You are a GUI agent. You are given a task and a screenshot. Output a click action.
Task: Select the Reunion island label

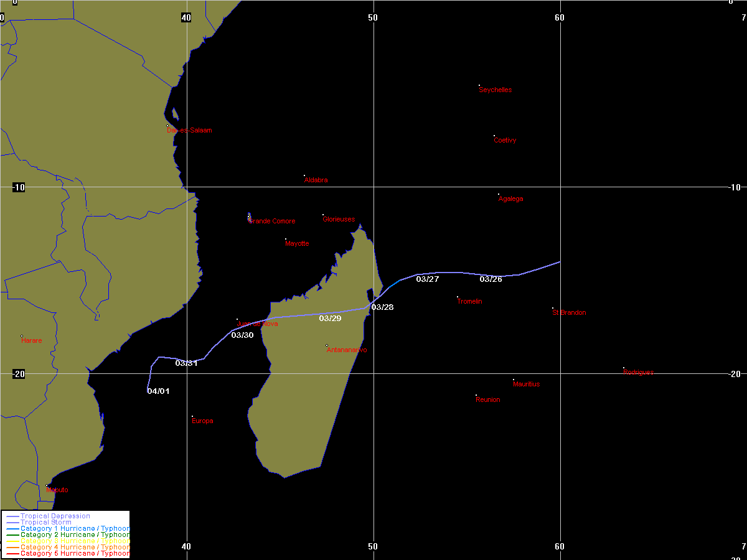487,399
